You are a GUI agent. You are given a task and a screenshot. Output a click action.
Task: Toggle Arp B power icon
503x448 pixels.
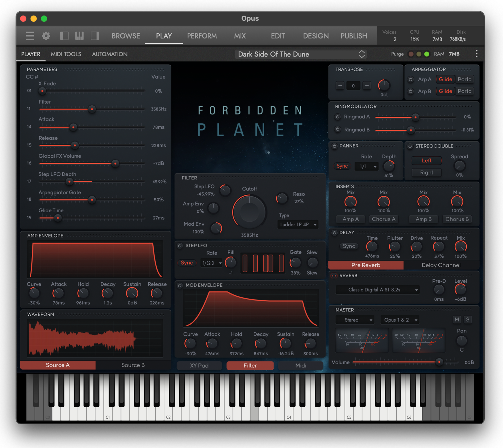tap(410, 91)
